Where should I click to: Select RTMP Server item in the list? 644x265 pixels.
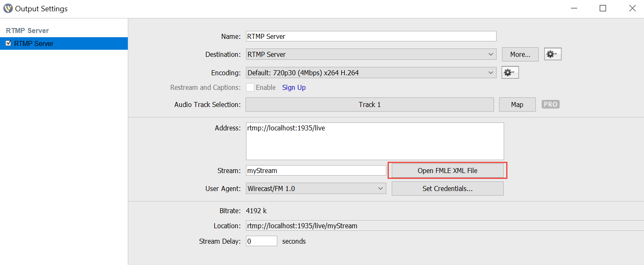64,43
